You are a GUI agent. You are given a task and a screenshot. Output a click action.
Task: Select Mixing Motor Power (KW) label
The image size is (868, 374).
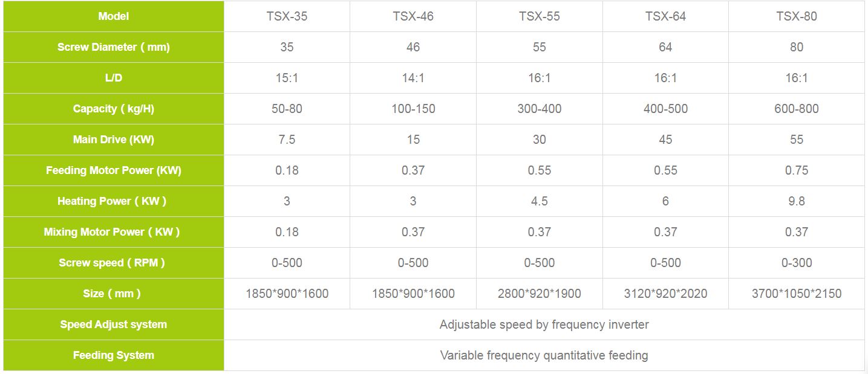[x=114, y=232]
